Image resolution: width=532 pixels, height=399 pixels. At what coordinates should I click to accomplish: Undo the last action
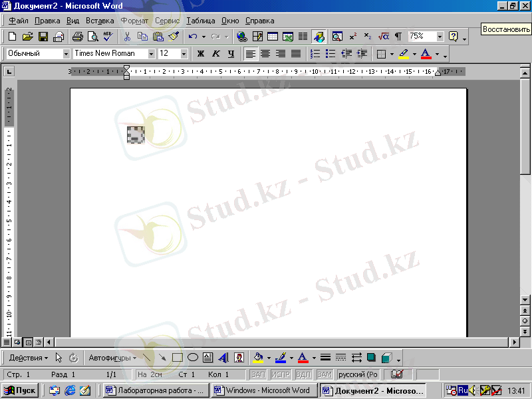pos(193,37)
